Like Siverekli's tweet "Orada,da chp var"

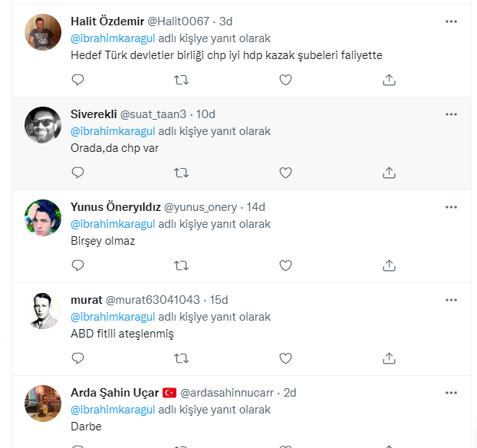point(285,173)
